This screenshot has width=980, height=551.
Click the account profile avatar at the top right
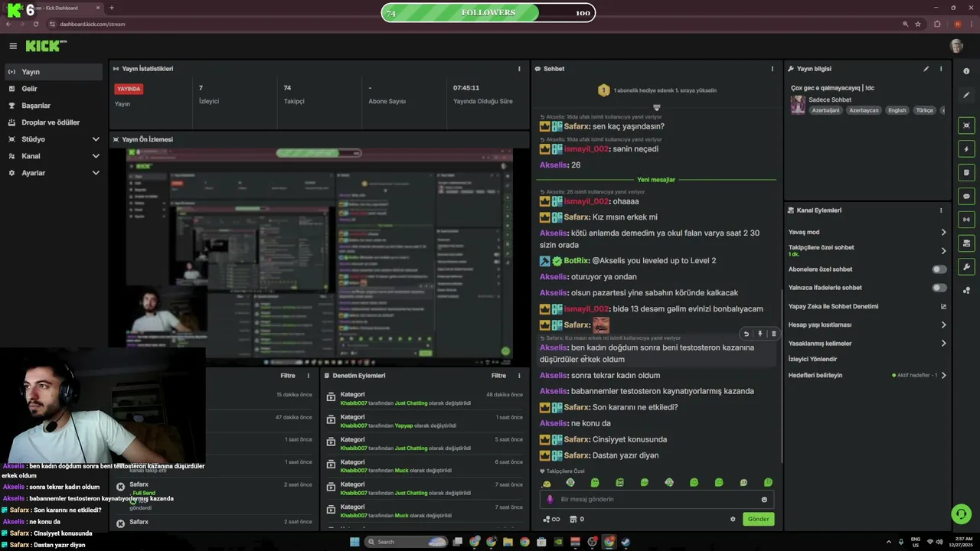(x=956, y=46)
